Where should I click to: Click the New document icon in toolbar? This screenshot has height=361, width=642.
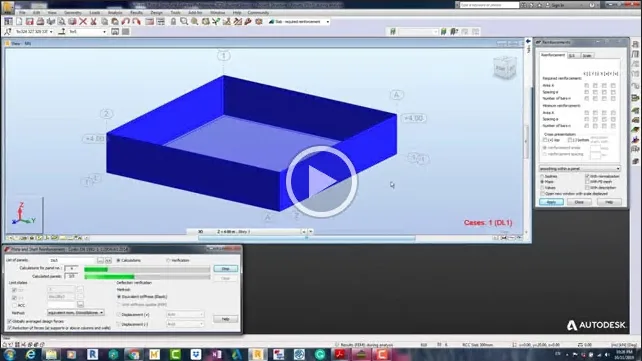click(x=19, y=21)
